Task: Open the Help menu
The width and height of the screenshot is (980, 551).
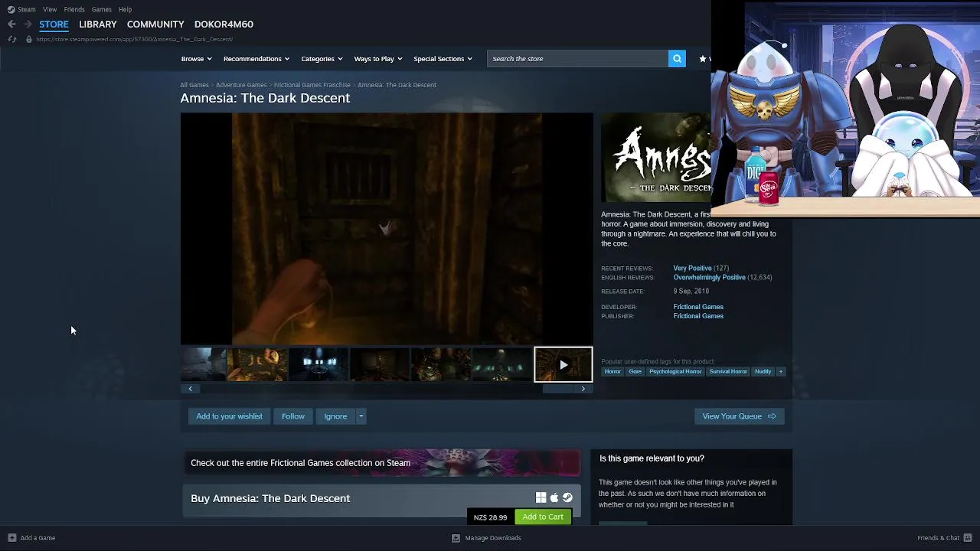Action: [126, 9]
